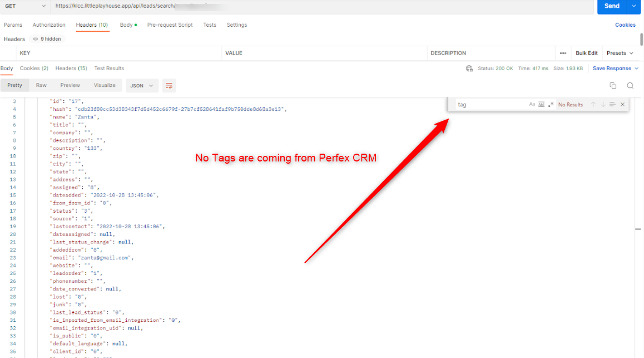Close the response search bar
The image size is (644, 358).
tap(623, 105)
